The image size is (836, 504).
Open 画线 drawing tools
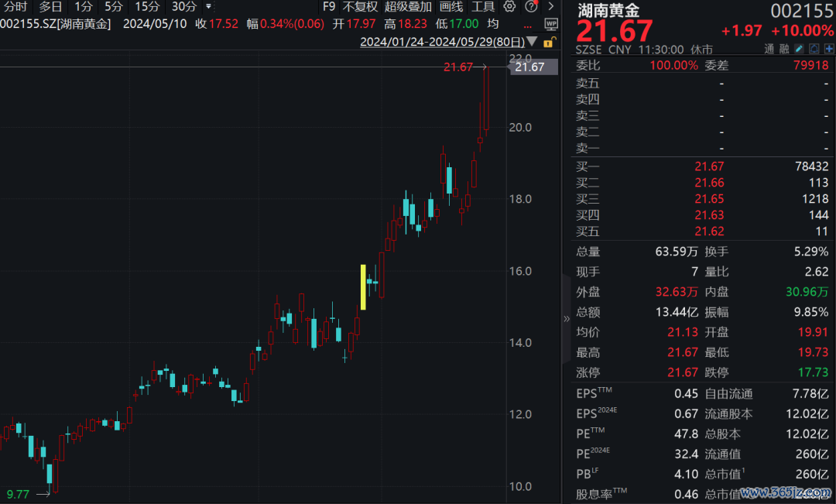(451, 7)
